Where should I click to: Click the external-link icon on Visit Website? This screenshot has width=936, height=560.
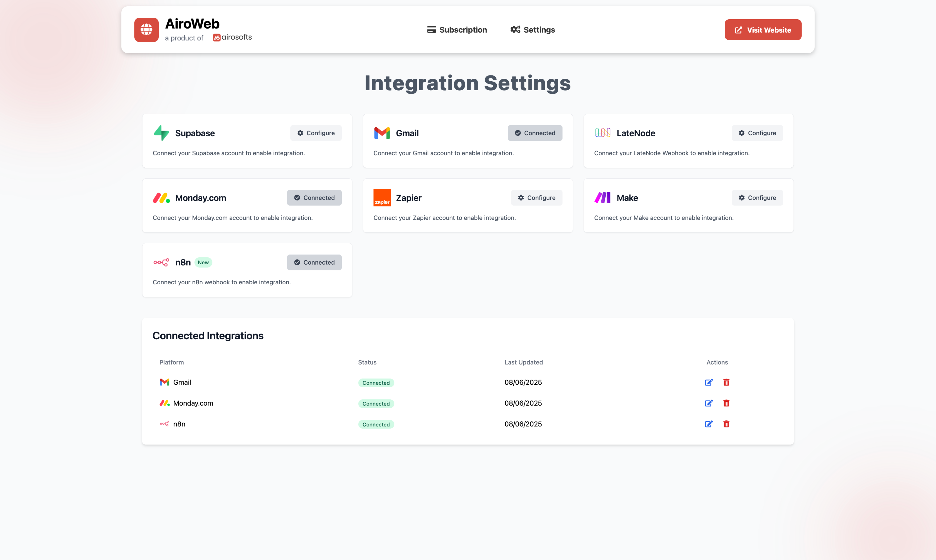coord(739,30)
